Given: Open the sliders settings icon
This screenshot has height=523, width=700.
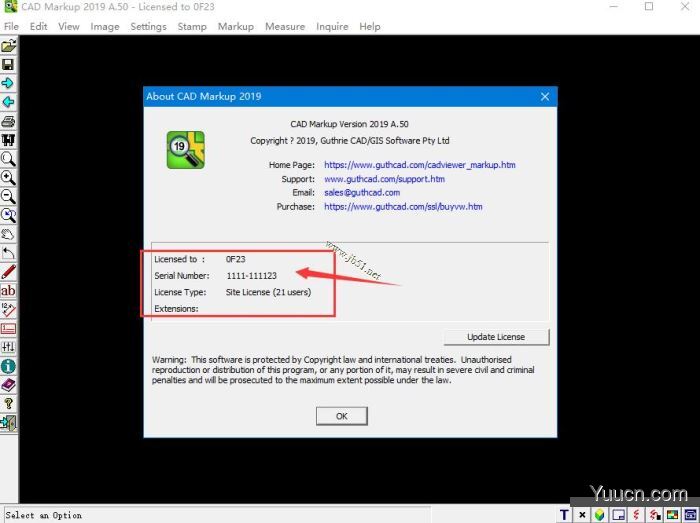Looking at the screenshot, I should [x=8, y=347].
